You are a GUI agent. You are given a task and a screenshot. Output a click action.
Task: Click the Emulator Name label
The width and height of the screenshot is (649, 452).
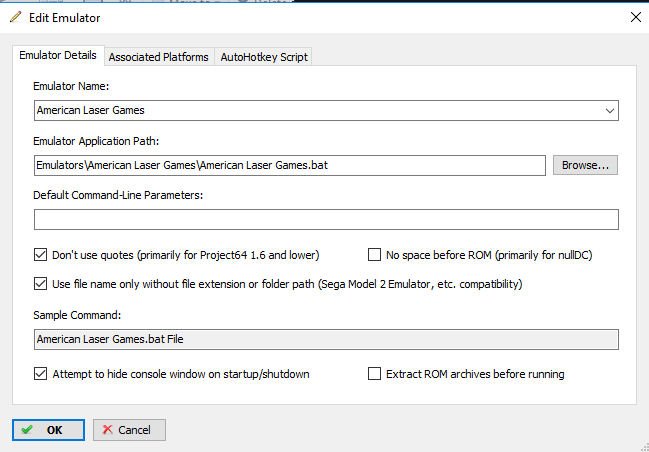[71, 86]
